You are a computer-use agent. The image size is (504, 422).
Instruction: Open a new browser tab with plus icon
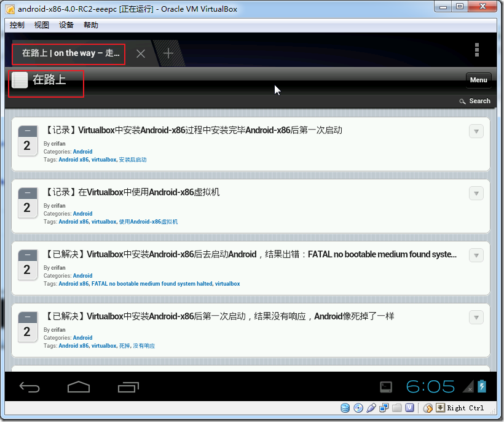click(x=168, y=53)
